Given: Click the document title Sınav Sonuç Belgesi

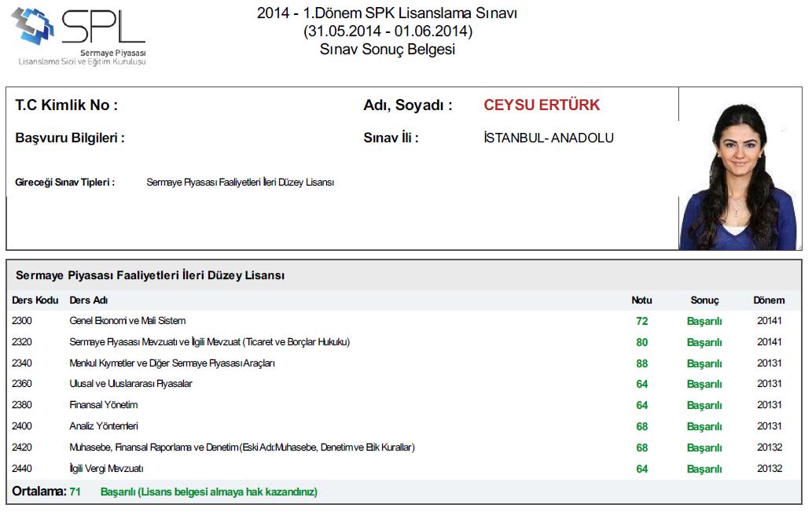Looking at the screenshot, I should tap(388, 50).
